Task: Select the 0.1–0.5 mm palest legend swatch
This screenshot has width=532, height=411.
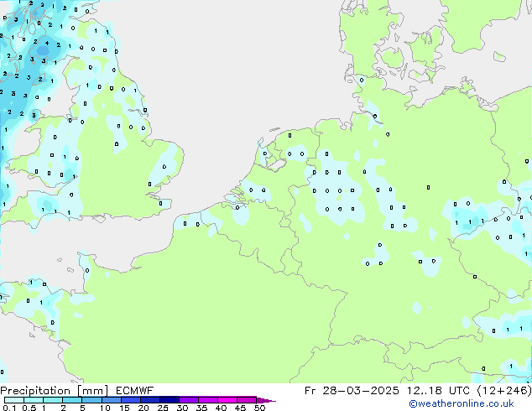Action: pyautogui.click(x=14, y=400)
